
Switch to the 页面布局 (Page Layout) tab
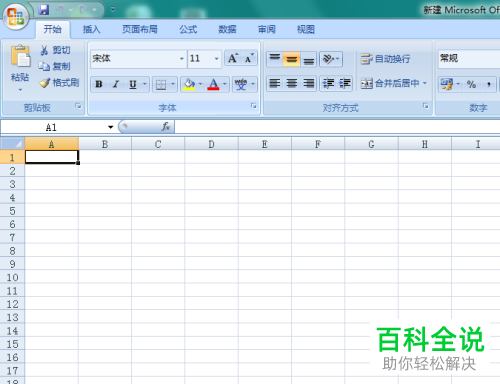(x=140, y=29)
